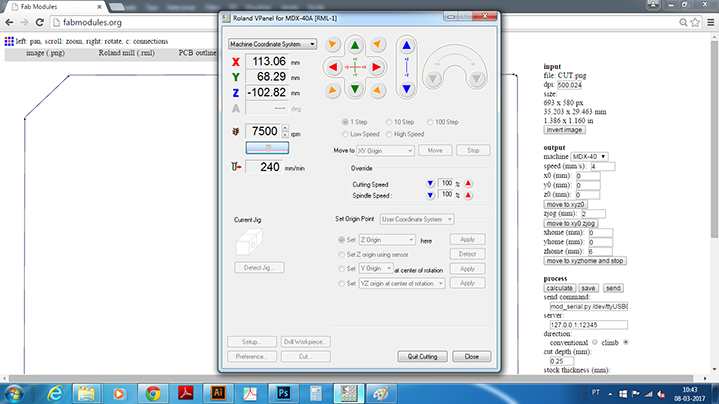Go back in Chrome browser
The height and width of the screenshot is (404, 719).
(9, 22)
